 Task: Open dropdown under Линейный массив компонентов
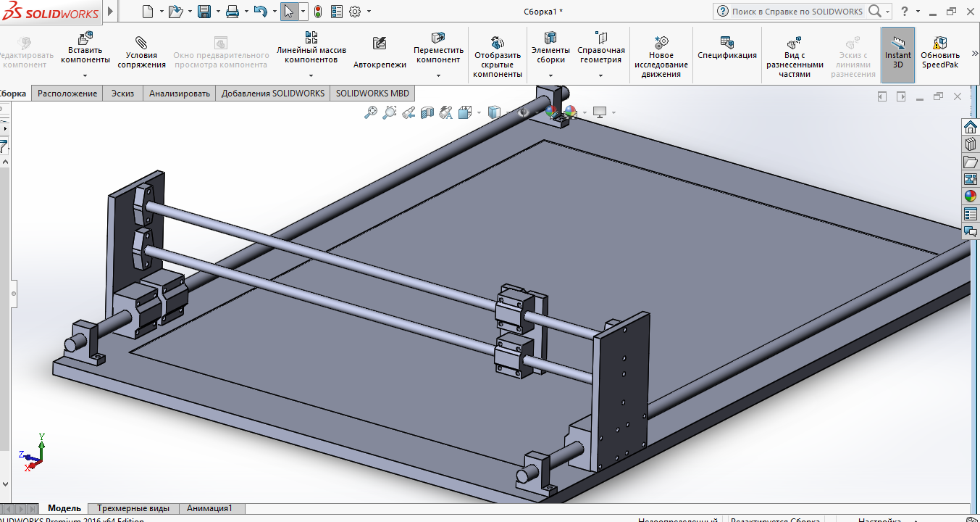(311, 75)
